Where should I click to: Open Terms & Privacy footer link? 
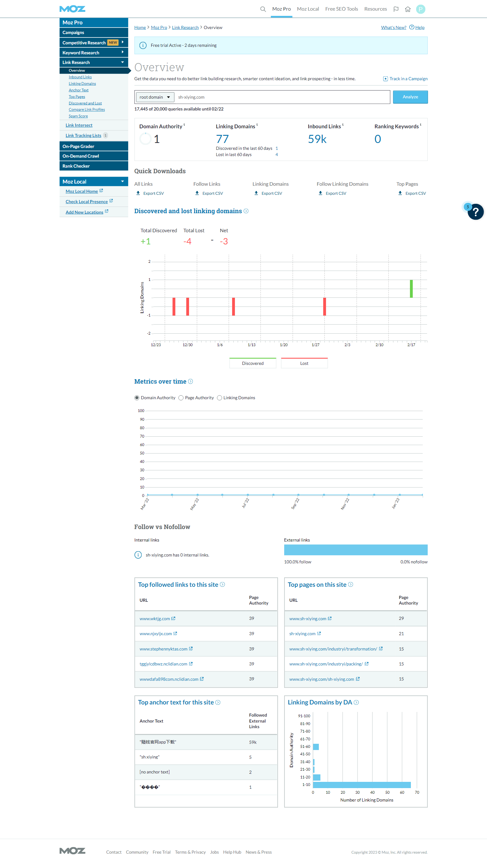pos(190,852)
